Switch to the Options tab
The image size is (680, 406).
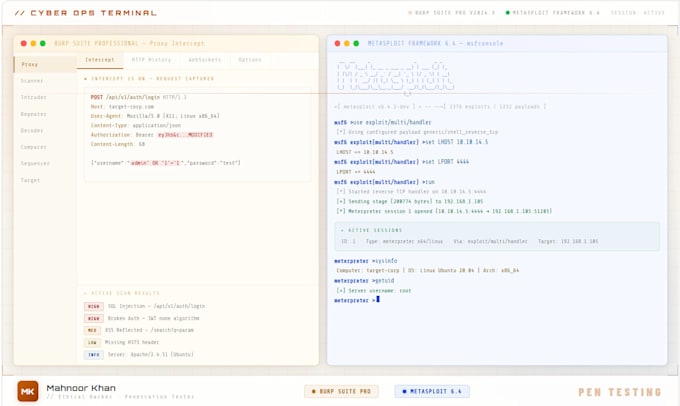(x=250, y=60)
